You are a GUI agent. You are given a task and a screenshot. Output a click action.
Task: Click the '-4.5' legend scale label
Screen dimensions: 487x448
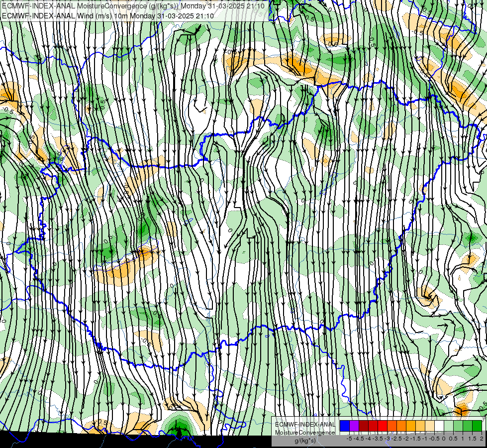click(x=360, y=439)
